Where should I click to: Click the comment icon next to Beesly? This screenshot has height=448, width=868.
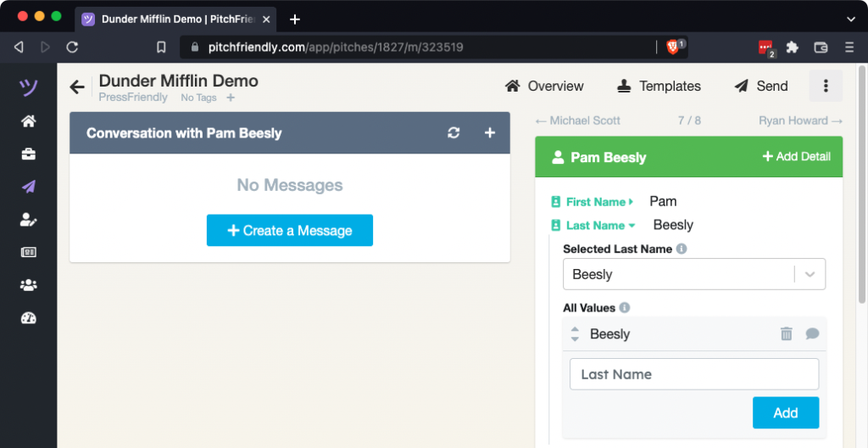click(x=812, y=334)
